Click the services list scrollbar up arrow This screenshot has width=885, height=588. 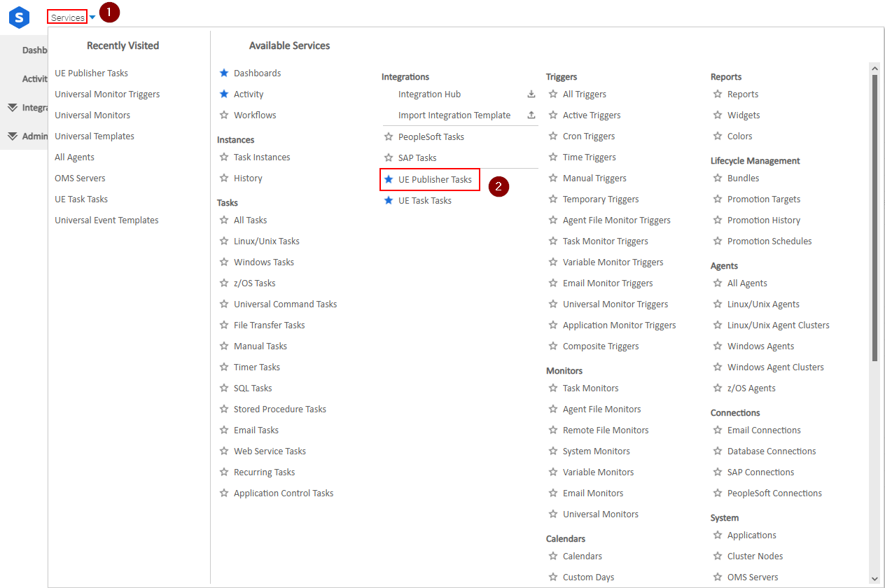874,68
